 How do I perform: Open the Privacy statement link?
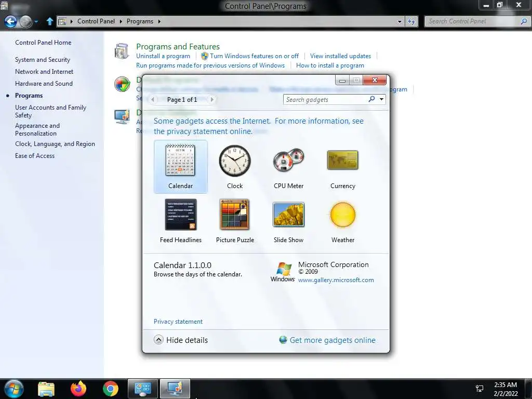178,321
